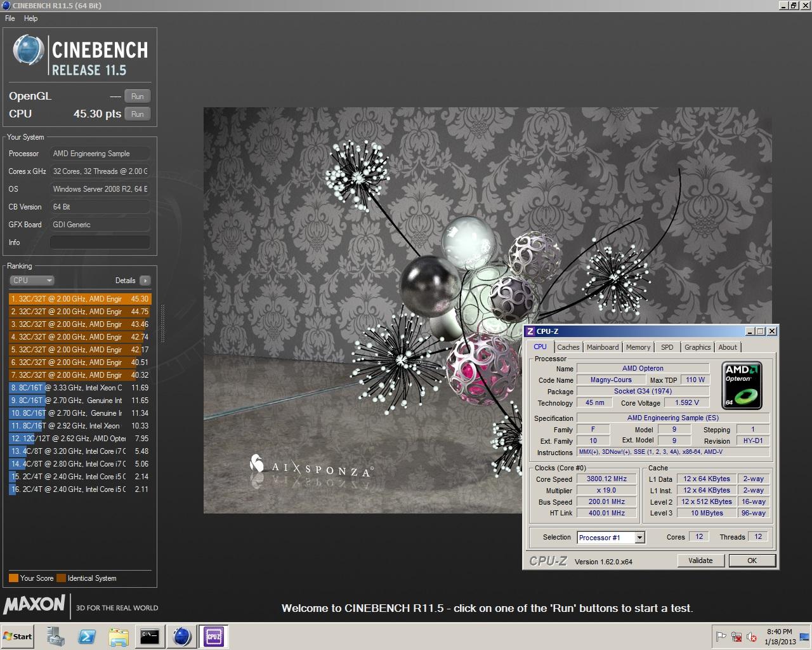This screenshot has height=650, width=812.
Task: Switch to Memory tab in CPU-Z
Action: tap(638, 347)
